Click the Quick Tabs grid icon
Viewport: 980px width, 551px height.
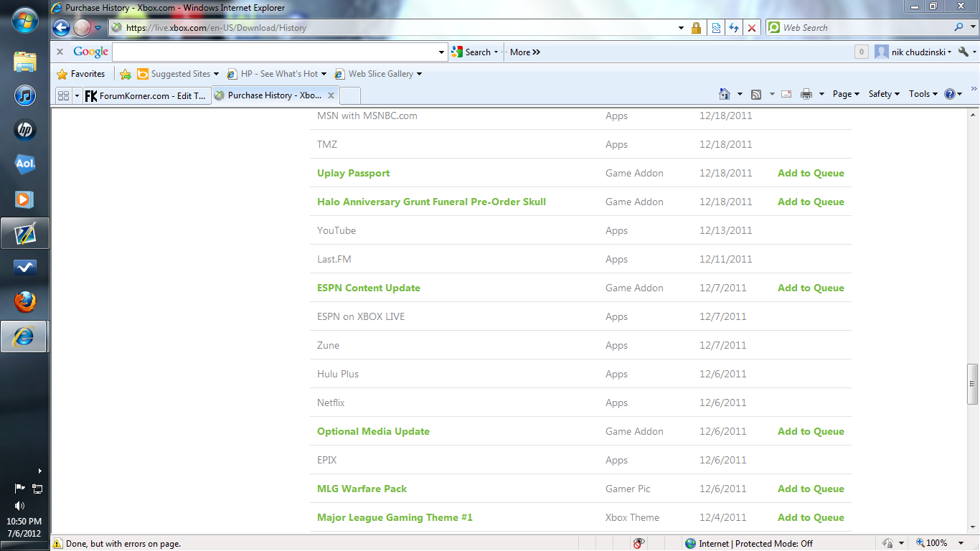click(63, 95)
